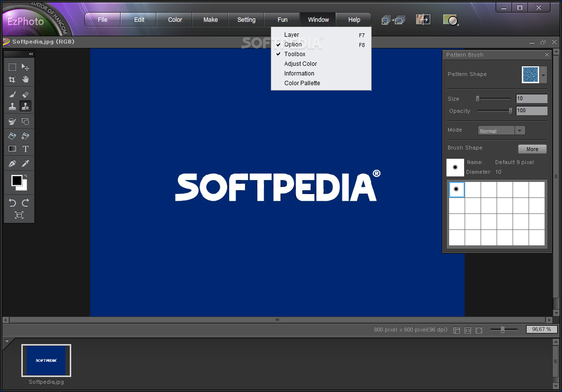The width and height of the screenshot is (562, 392).
Task: Open the Help menu
Action: (354, 20)
